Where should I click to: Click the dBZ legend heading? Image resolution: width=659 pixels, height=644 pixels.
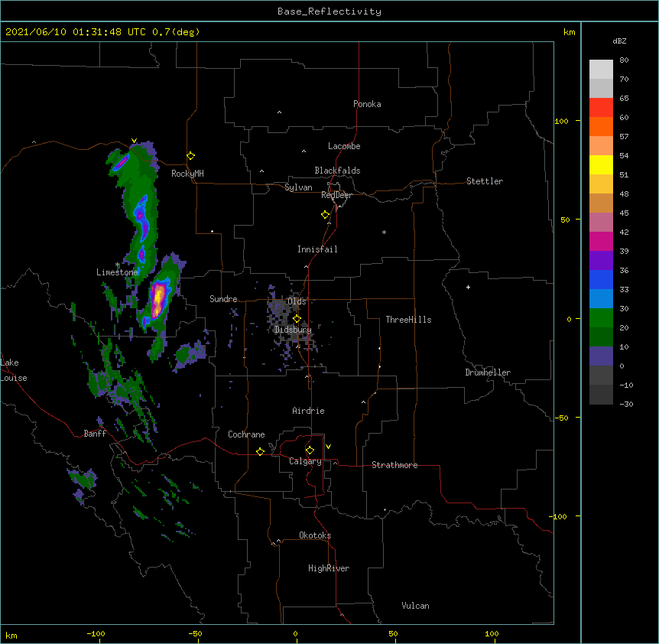coord(619,41)
